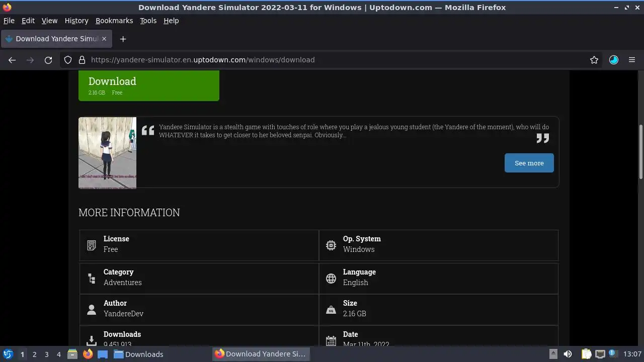Viewport: 644px width, 362px height.
Task: Open the Help menu
Action: point(171,21)
